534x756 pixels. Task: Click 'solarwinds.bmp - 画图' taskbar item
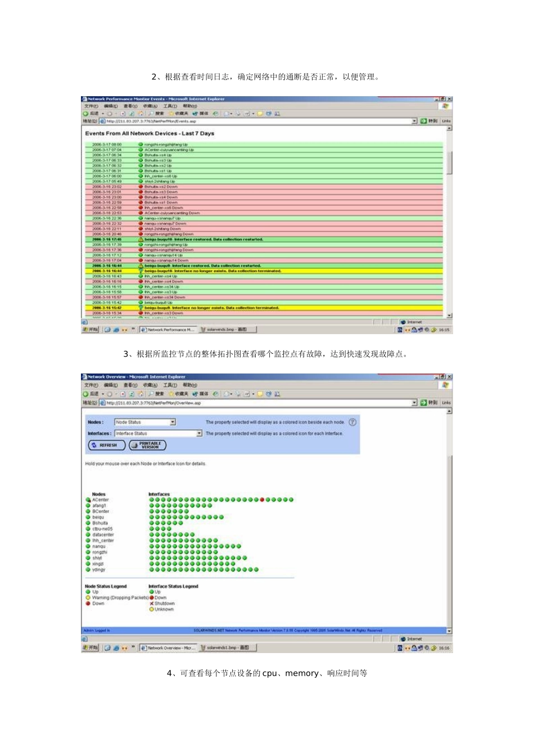[227, 330]
